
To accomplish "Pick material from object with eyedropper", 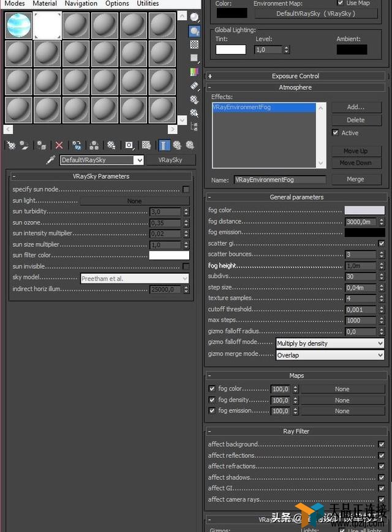I will coord(51,160).
